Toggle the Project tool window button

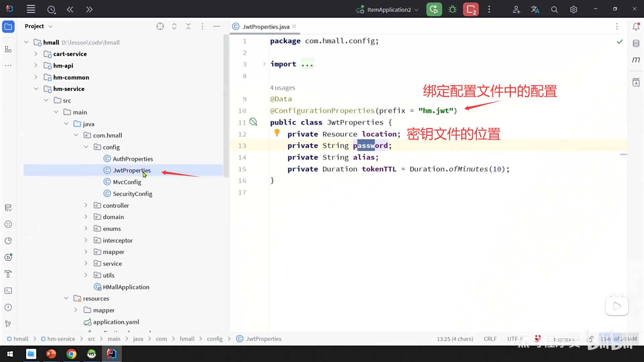point(8,26)
